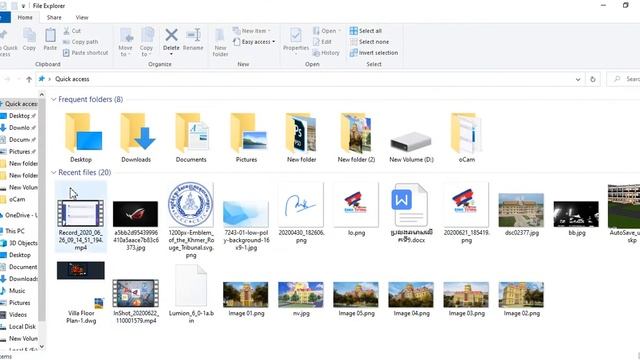Open OneDrive in navigation pane
The image size is (640, 360).
tap(19, 215)
